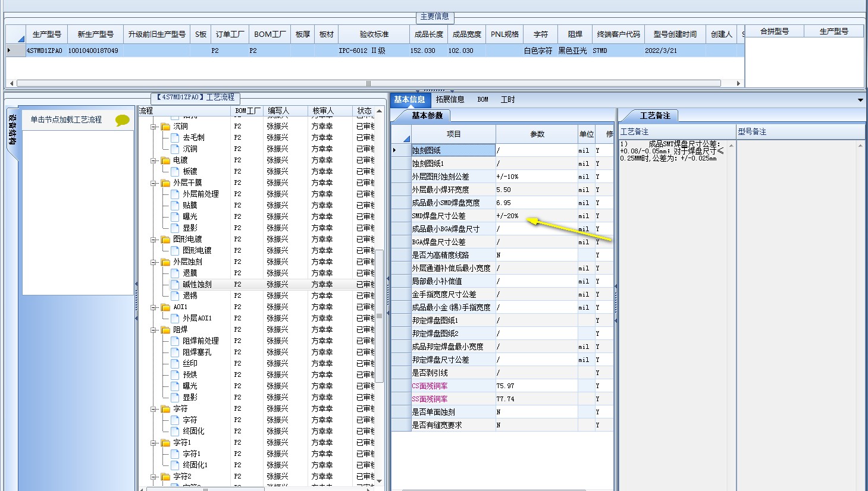Click the AOI1 folder icon

(x=165, y=307)
